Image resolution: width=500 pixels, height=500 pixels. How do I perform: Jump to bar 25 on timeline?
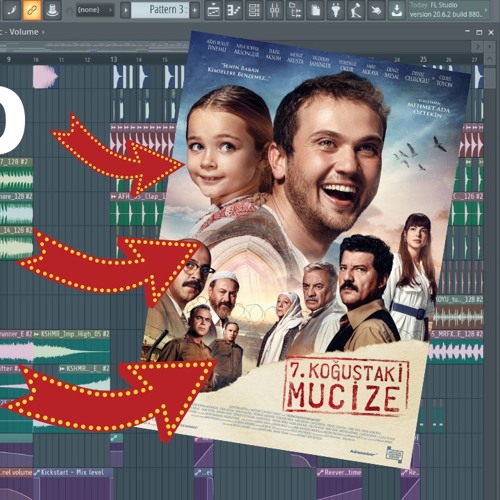point(423,59)
